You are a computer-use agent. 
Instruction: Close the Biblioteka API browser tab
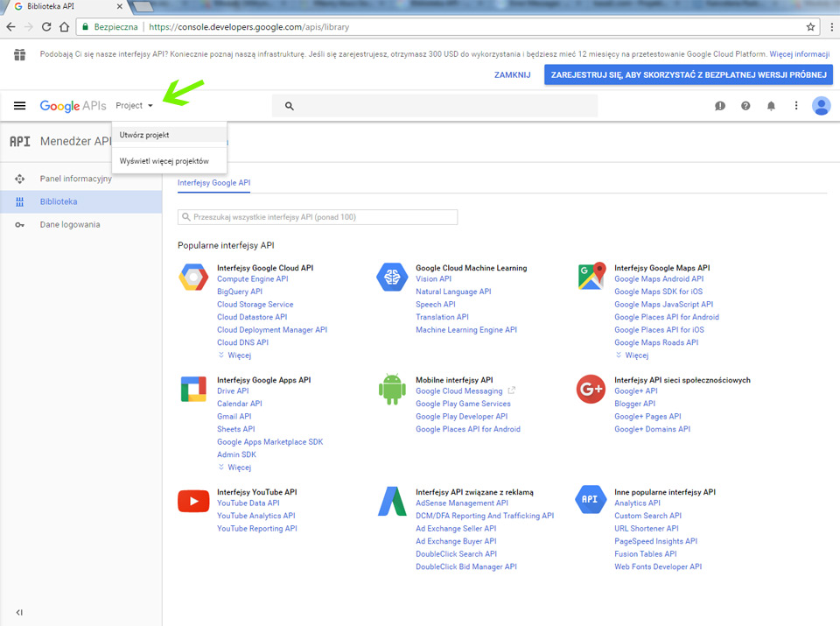tap(119, 6)
